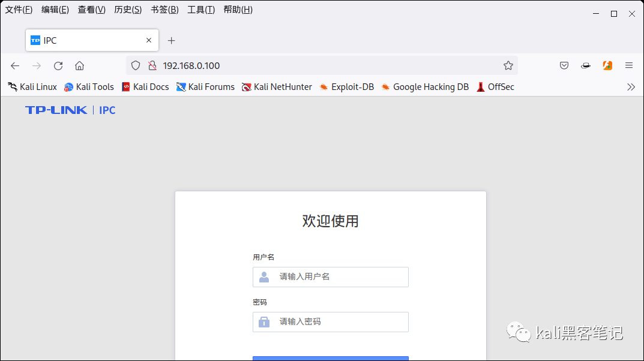Focus the 密码 password input field
The image size is (644, 361).
click(331, 322)
